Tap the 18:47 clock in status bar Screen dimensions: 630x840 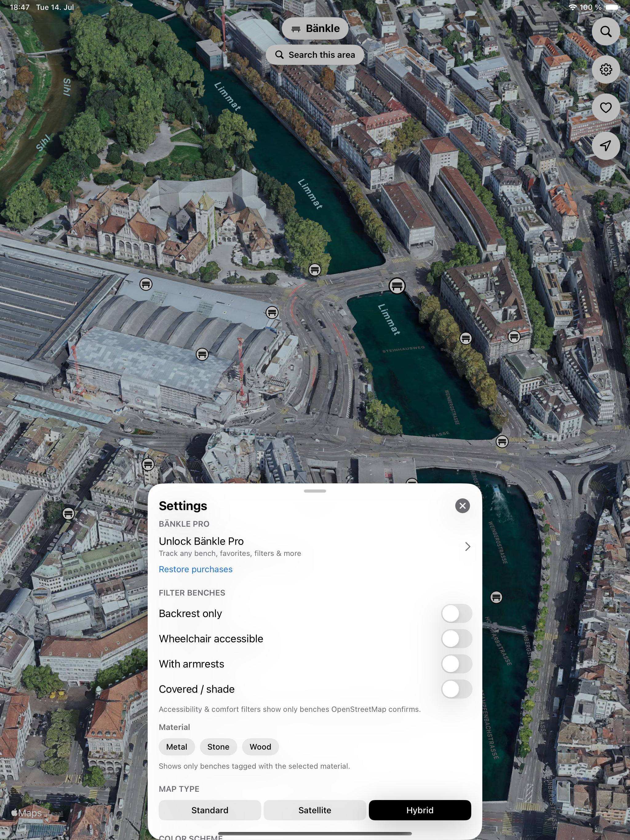tap(20, 7)
